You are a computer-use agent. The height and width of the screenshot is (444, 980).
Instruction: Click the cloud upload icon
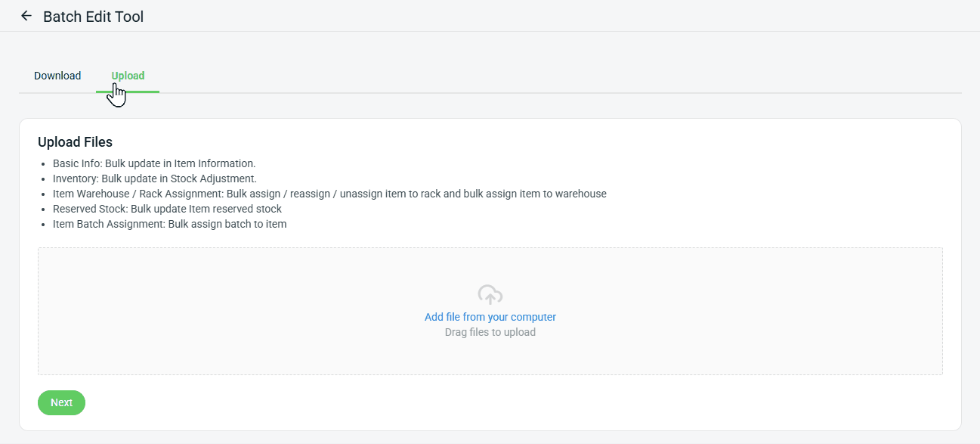pos(490,295)
